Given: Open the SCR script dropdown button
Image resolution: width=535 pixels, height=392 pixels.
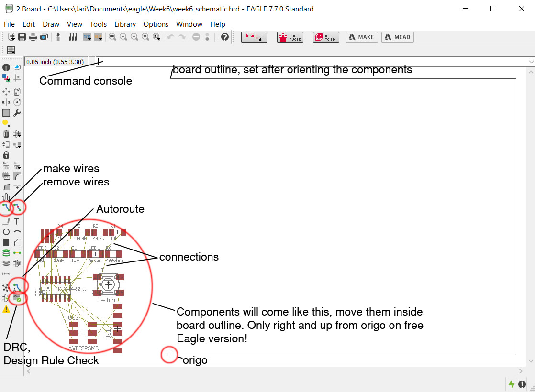Looking at the screenshot, I should pyautogui.click(x=88, y=37).
